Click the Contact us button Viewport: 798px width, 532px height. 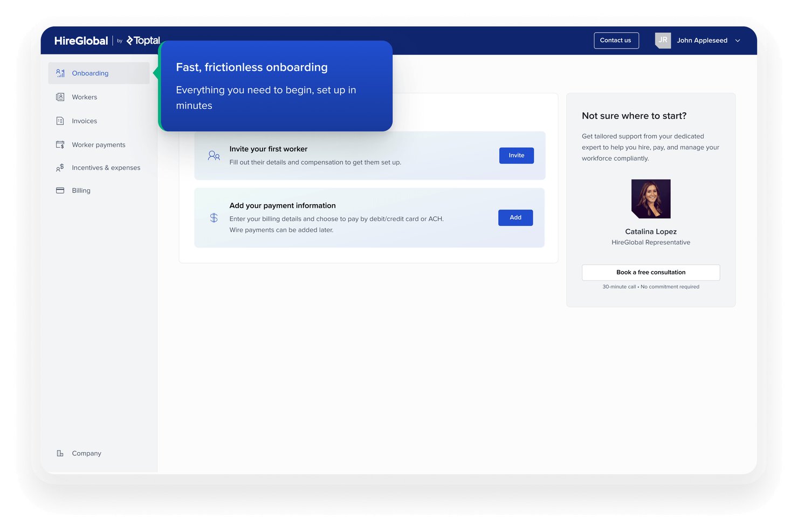pos(616,40)
